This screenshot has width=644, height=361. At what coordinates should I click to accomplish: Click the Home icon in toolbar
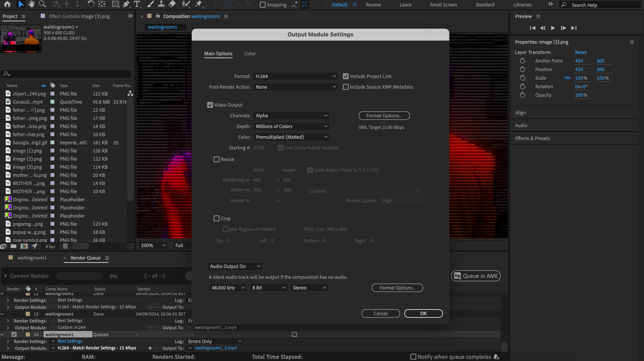[x=7, y=4]
